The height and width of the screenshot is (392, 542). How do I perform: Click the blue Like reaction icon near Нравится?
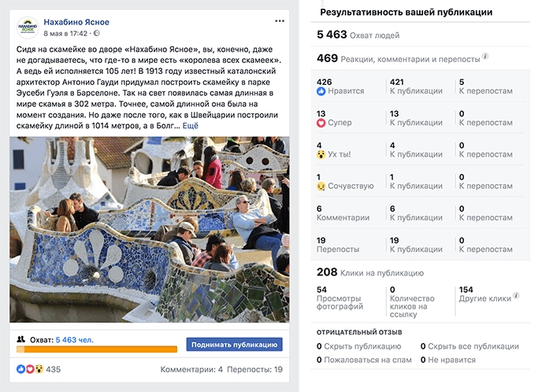[x=321, y=91]
